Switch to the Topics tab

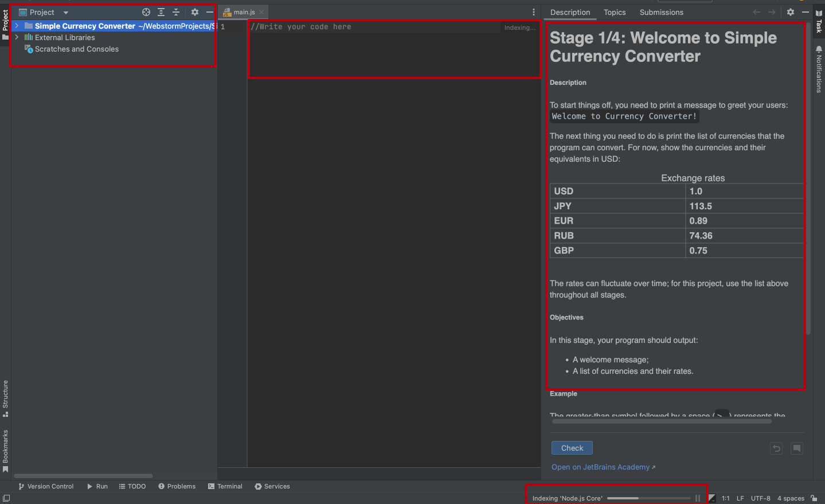pyautogui.click(x=615, y=12)
